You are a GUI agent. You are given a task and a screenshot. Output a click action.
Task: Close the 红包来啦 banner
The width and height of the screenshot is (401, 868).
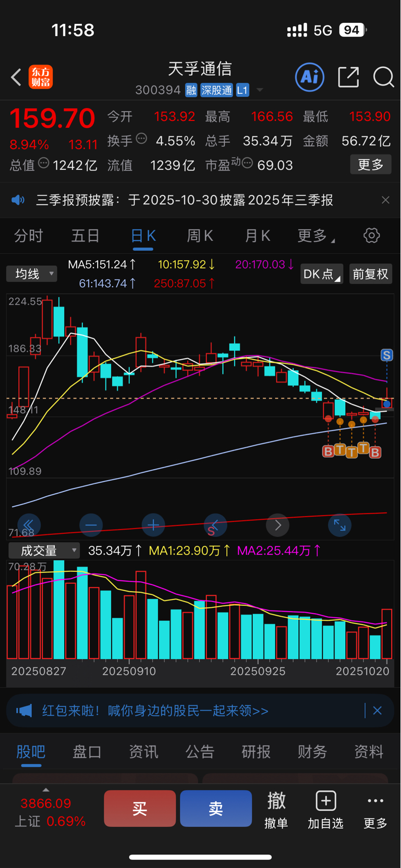coord(377,711)
